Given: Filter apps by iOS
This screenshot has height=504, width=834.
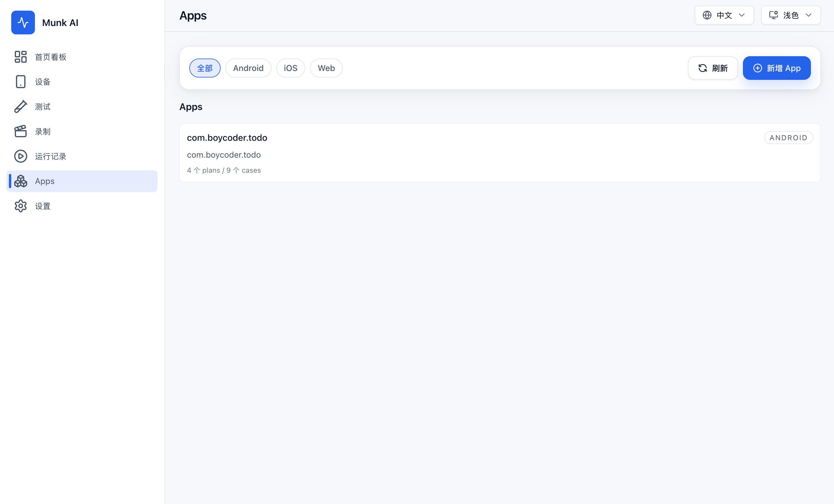Looking at the screenshot, I should tap(290, 68).
